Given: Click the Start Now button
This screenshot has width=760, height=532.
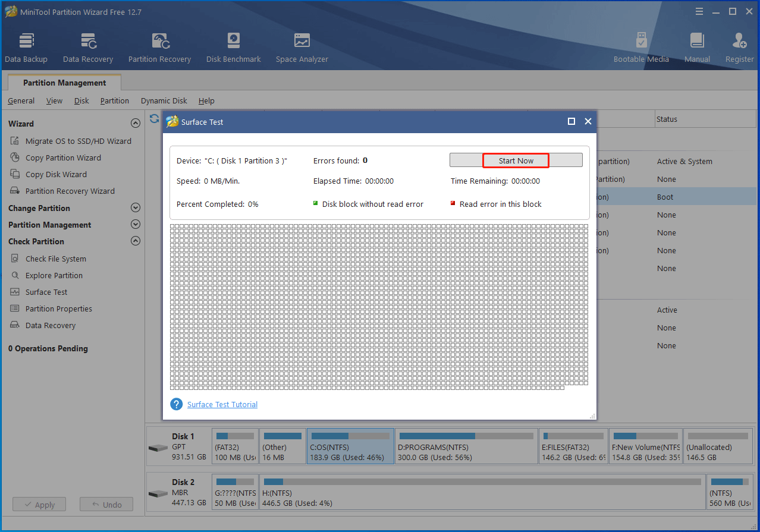Looking at the screenshot, I should (516, 160).
